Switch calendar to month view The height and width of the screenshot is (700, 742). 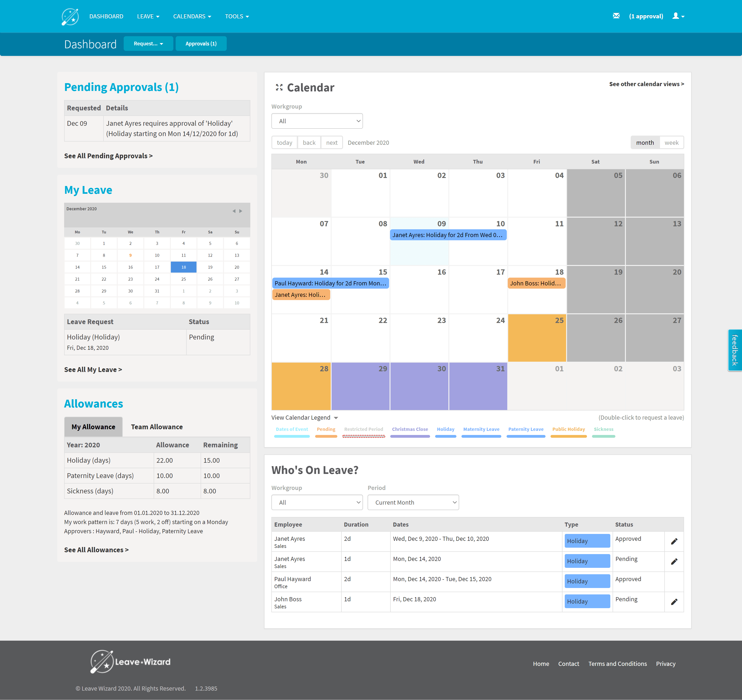[645, 143]
